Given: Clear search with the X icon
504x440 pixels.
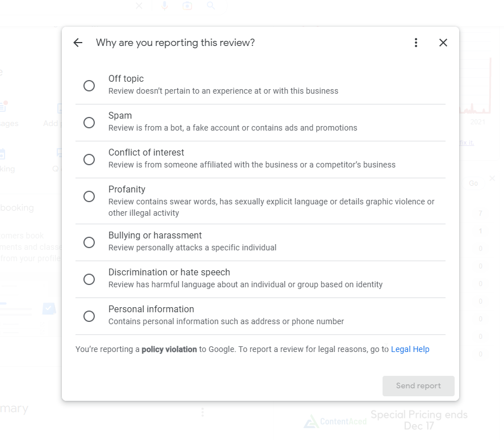Looking at the screenshot, I should coord(139,6).
